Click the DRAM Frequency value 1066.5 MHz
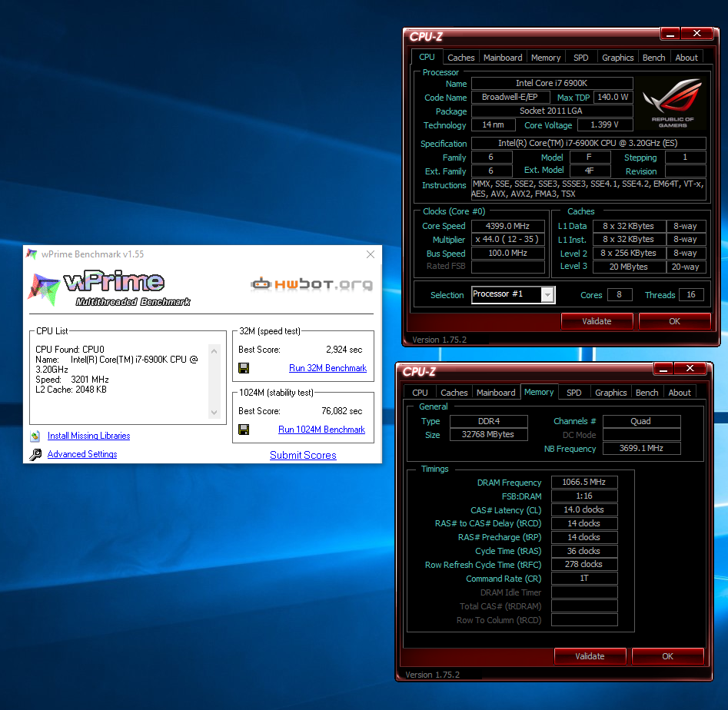Viewport: 728px width, 710px height. click(584, 482)
